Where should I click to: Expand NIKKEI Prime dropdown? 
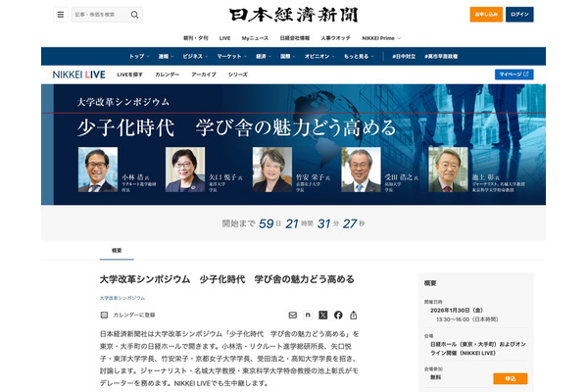tap(381, 38)
